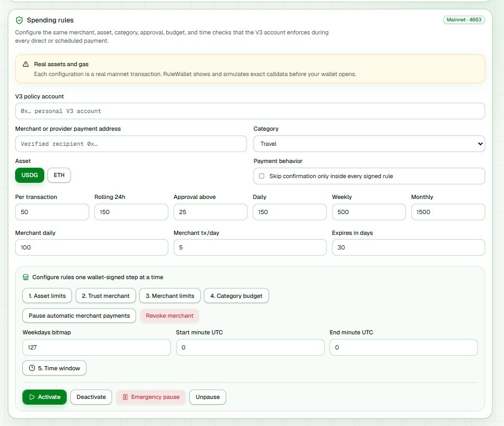Edit the Monthly limit field showing 1500
This screenshot has width=504, height=426.
pyautogui.click(x=448, y=212)
